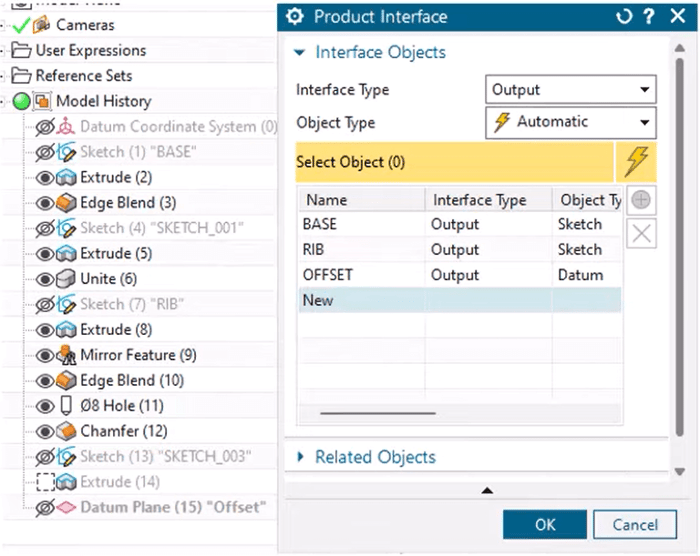This screenshot has height=556, width=700.
Task: Click the Select Object (0) field
Action: pos(454,162)
